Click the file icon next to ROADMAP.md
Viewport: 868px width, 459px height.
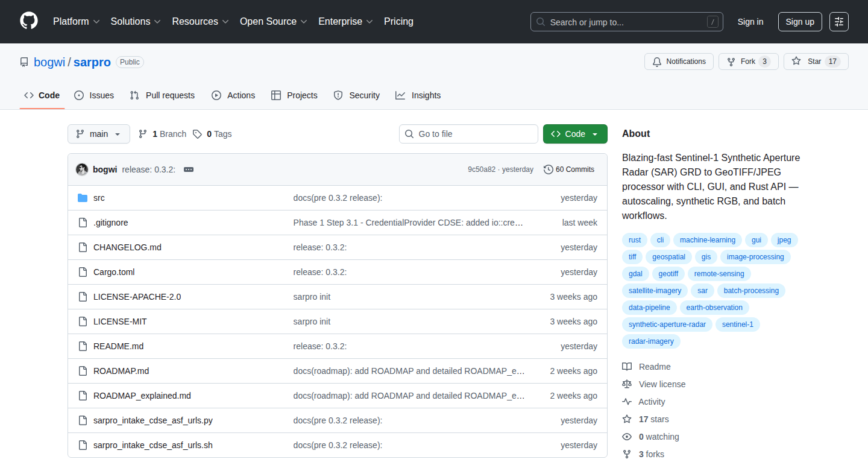point(83,371)
